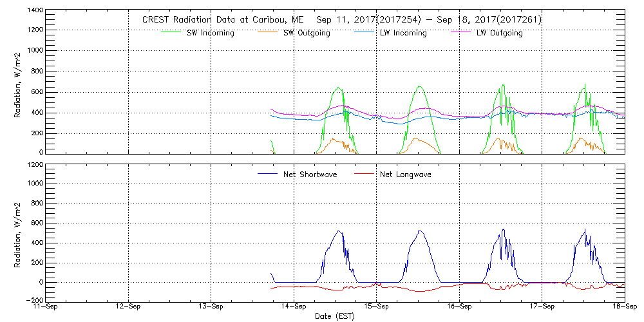Click the Date (EST) axis label
Image resolution: width=644 pixels, height=322 pixels.
(x=335, y=316)
